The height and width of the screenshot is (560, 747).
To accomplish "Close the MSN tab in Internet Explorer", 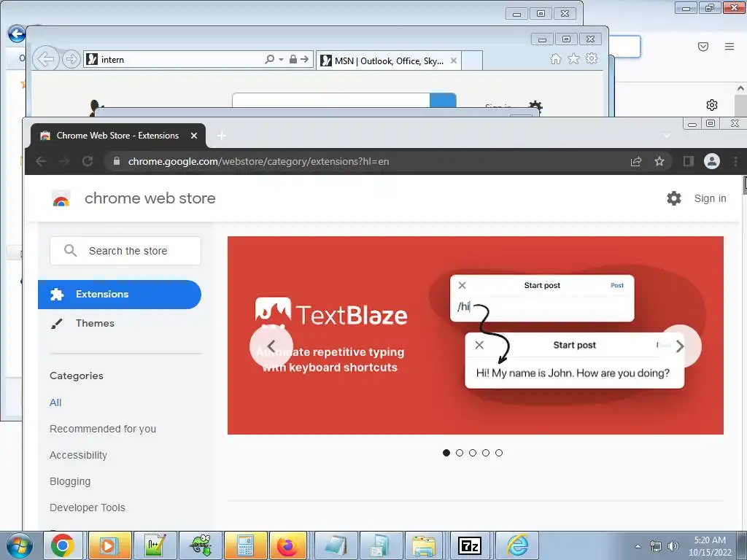I will 454,61.
